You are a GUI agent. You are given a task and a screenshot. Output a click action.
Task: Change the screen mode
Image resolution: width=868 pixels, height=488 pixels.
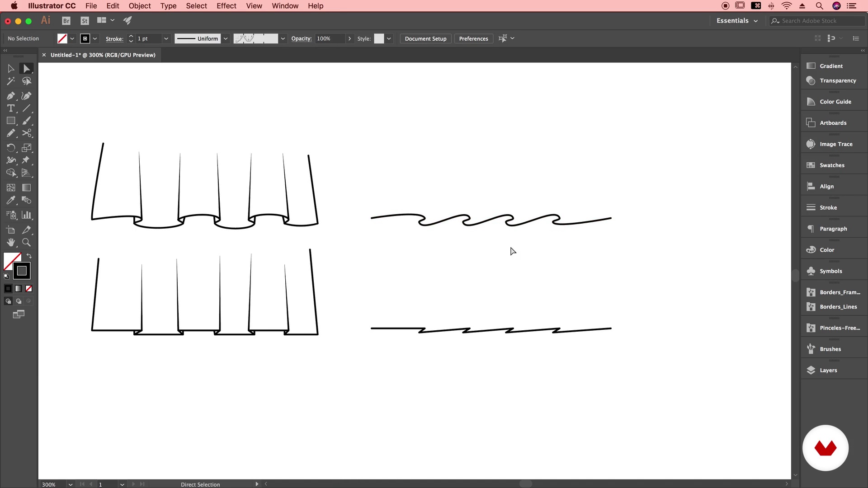(19, 314)
